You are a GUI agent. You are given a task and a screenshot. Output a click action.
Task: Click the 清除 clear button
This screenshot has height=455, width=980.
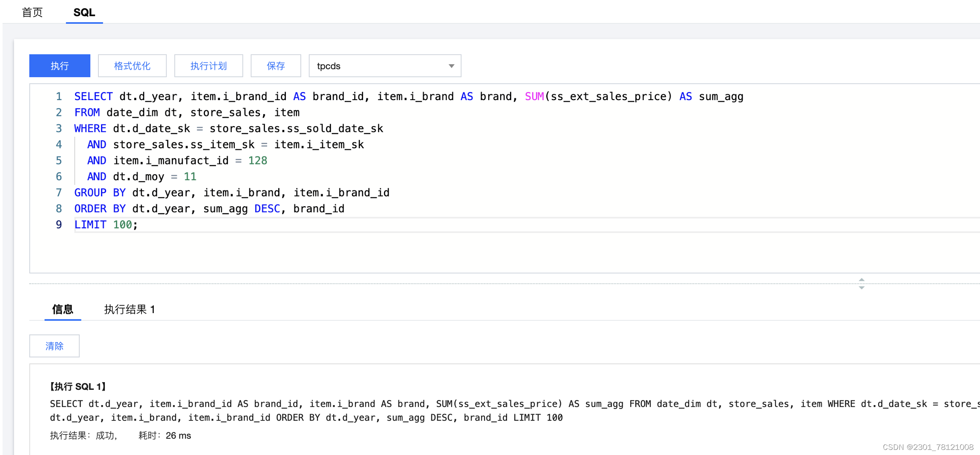point(54,346)
